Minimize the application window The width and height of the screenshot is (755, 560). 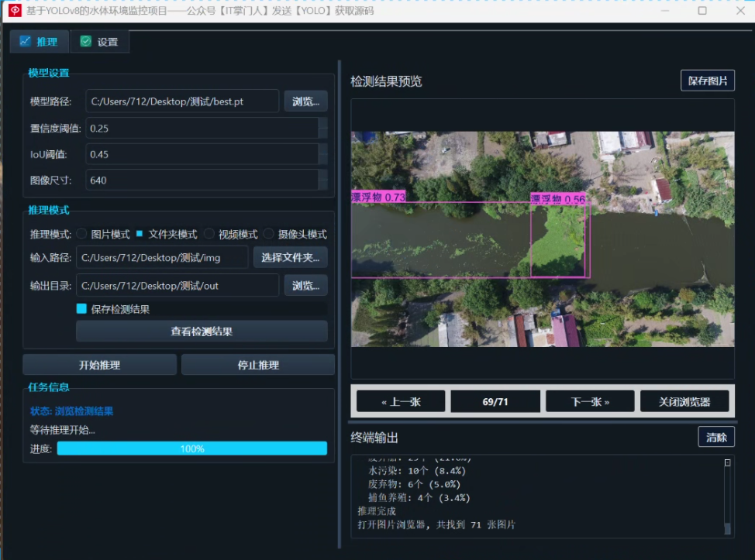pos(665,11)
